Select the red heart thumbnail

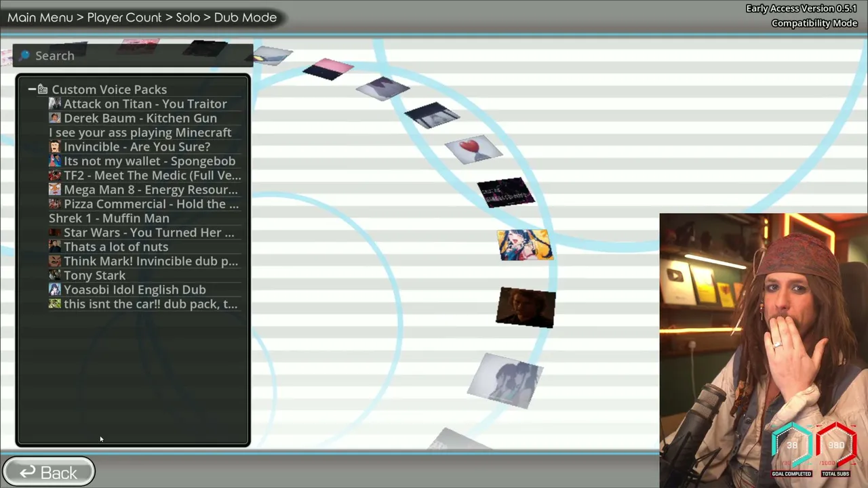click(473, 149)
